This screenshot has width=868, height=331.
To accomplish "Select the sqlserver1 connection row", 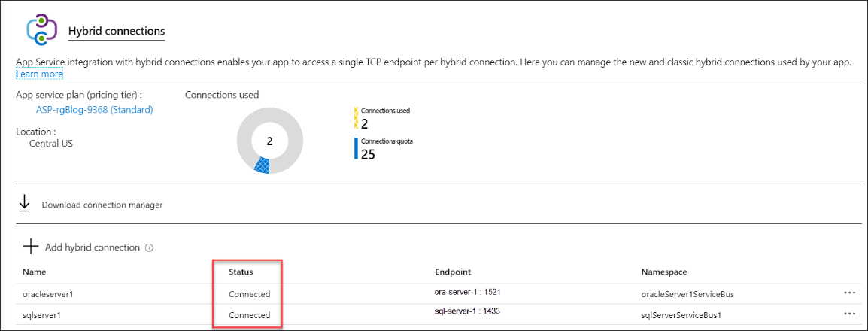I will click(x=44, y=315).
